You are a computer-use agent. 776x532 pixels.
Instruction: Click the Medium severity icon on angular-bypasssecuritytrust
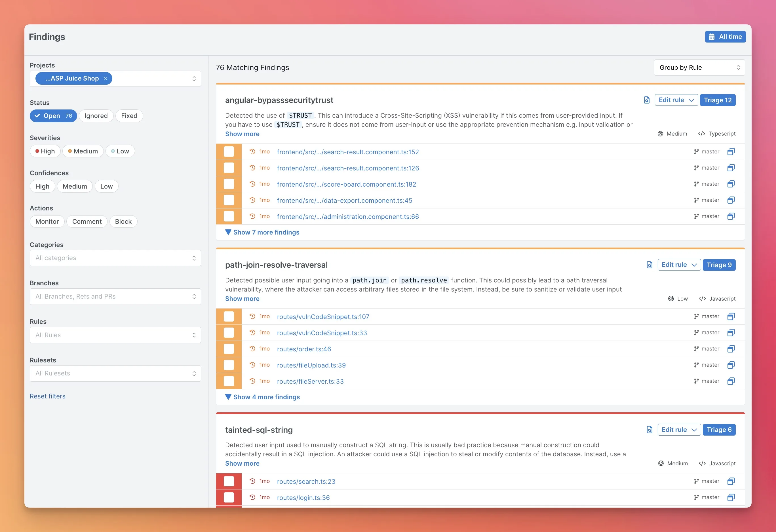[661, 134]
